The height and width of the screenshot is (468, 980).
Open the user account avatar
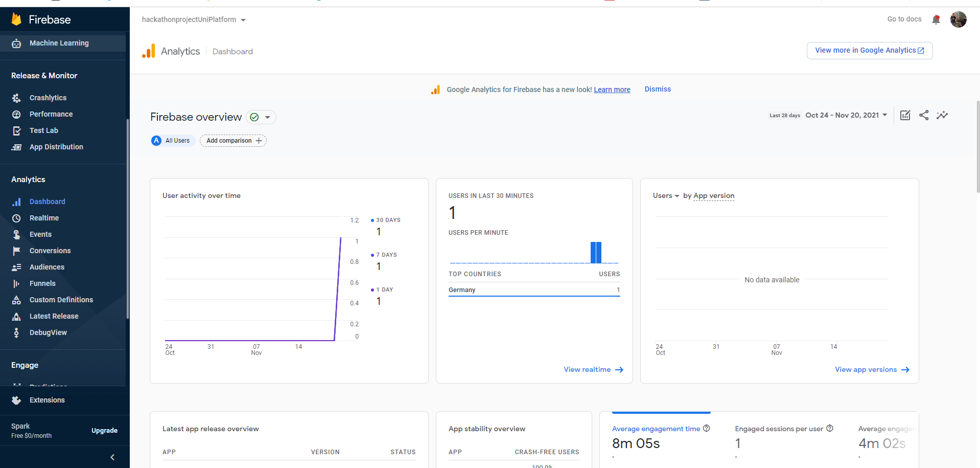coord(959,19)
